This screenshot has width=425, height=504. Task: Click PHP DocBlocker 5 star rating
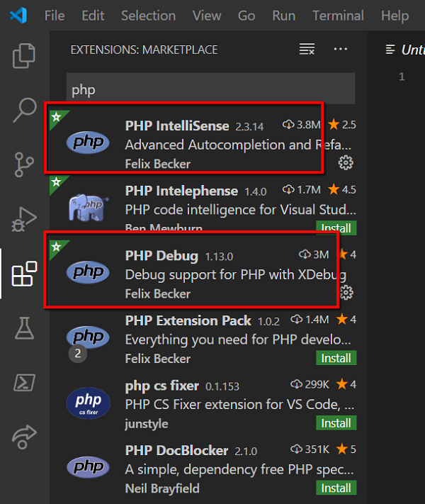pyautogui.click(x=346, y=449)
